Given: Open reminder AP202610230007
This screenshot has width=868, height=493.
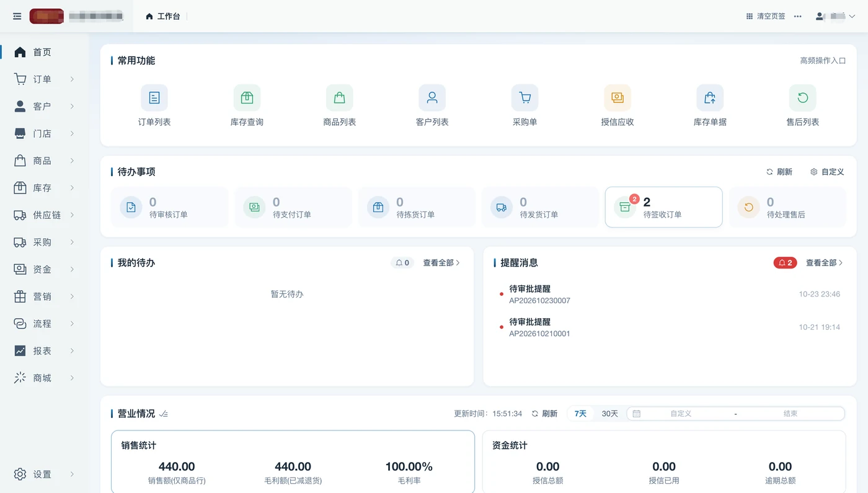Looking at the screenshot, I should pos(670,295).
